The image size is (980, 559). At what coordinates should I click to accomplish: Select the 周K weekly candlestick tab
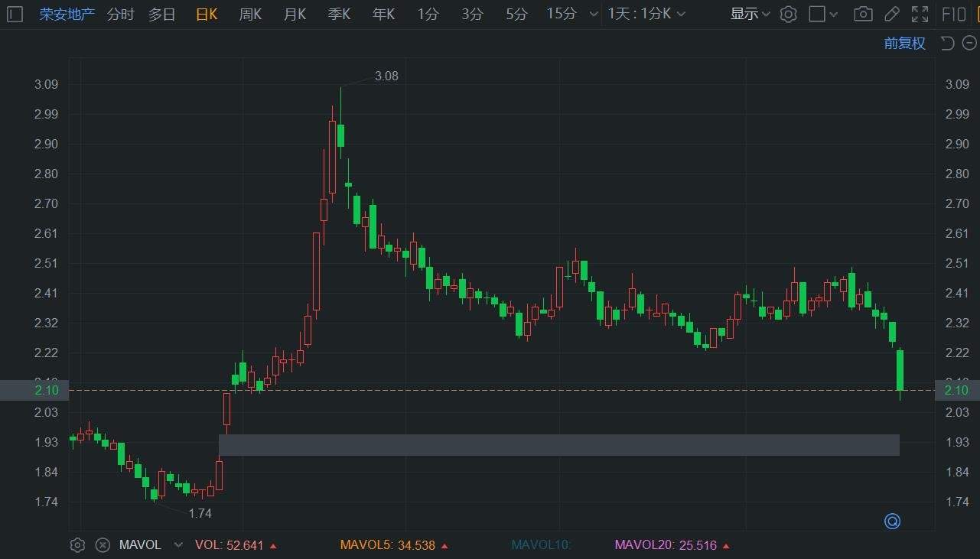(250, 14)
